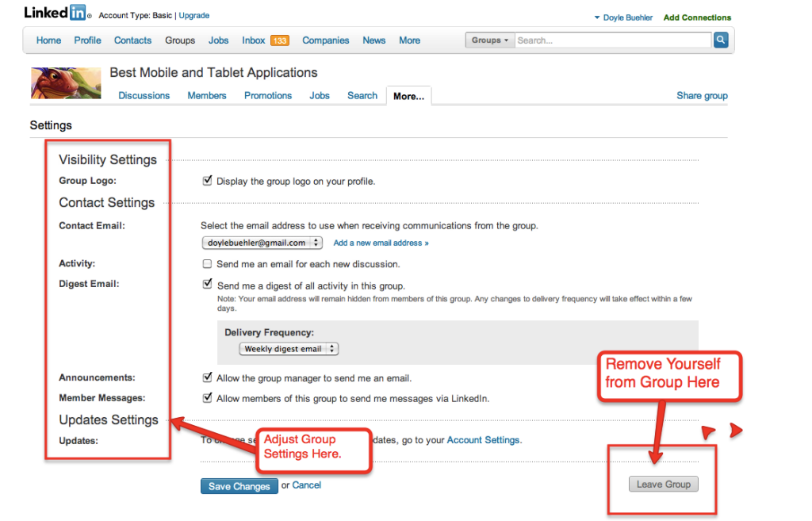The height and width of the screenshot is (521, 812).
Task: Click Add a new email address link
Action: (381, 243)
